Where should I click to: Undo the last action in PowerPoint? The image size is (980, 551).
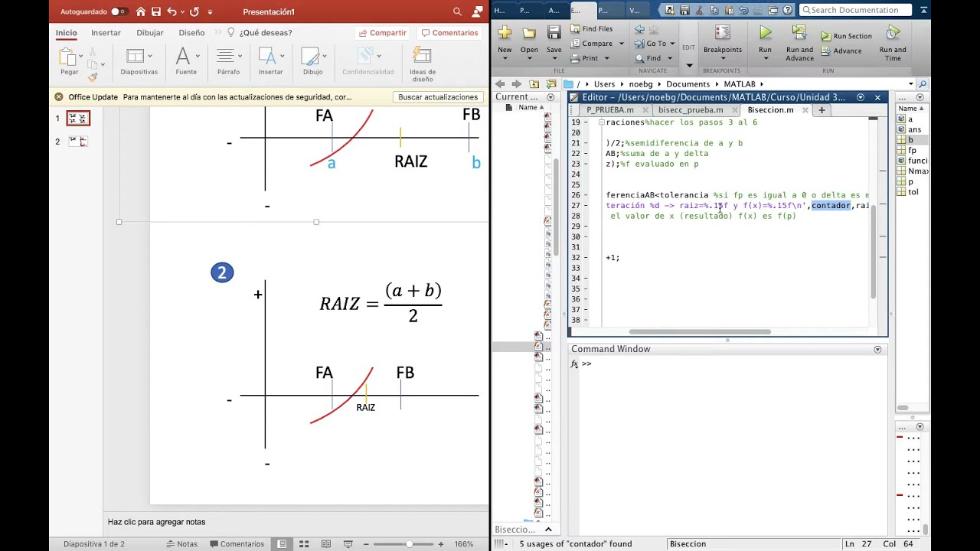[x=171, y=11]
